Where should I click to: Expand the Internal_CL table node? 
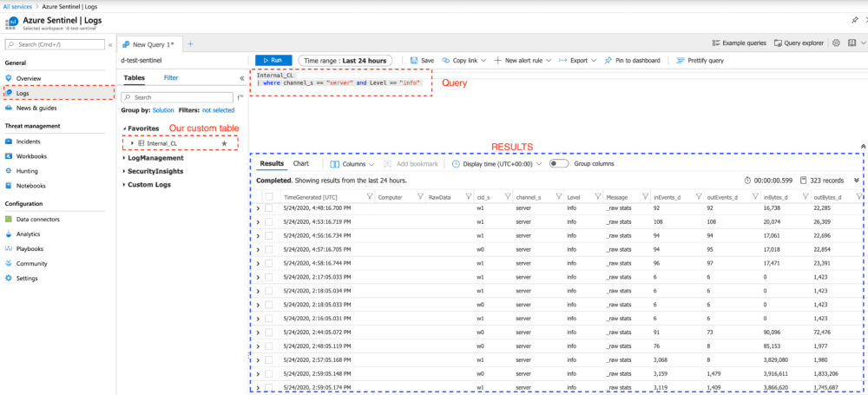pos(132,143)
